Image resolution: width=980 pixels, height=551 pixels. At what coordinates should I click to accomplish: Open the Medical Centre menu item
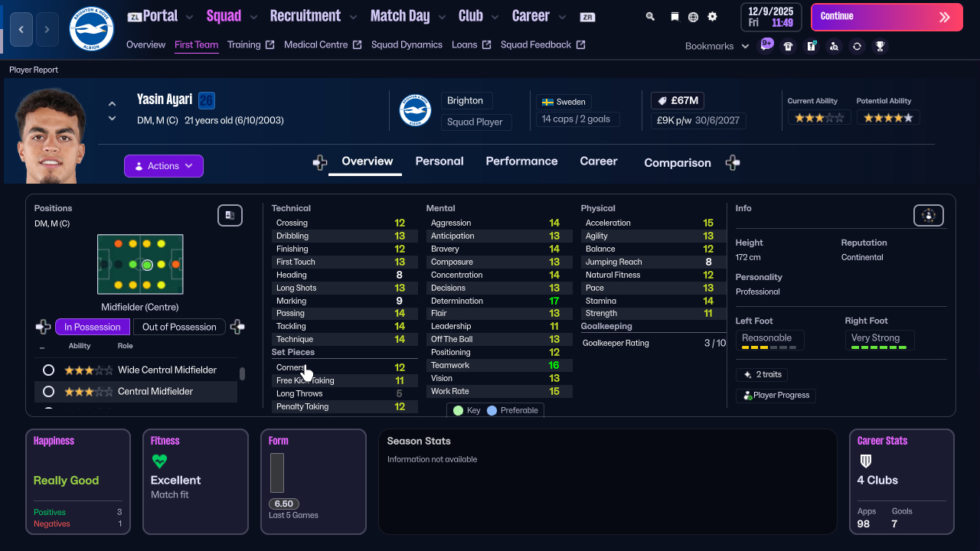tap(317, 44)
